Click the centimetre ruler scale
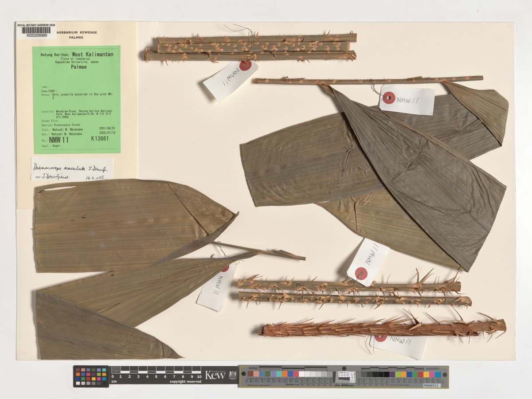This screenshot has height=399, width=532. pos(156,372)
